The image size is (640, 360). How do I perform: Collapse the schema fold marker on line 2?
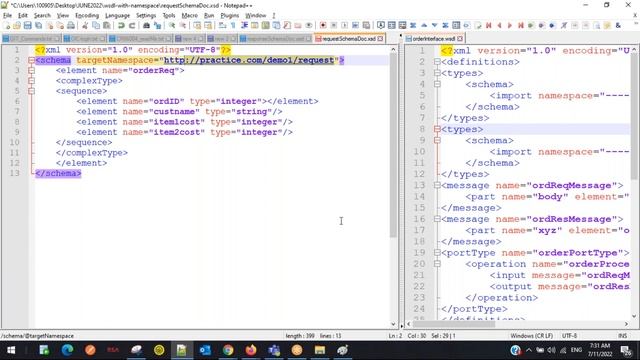pos(31,60)
